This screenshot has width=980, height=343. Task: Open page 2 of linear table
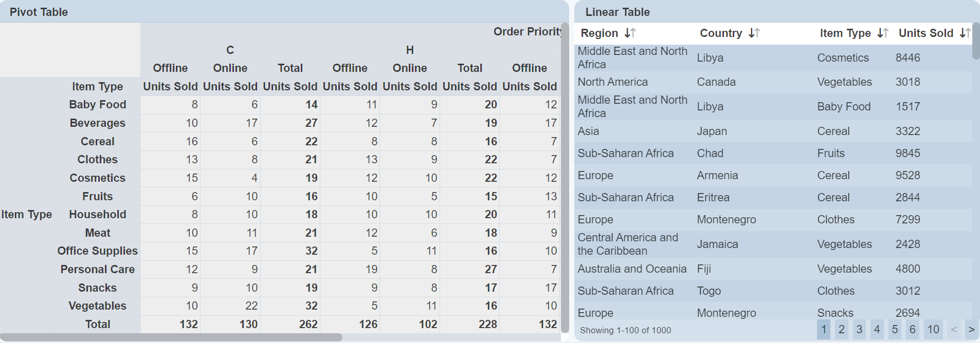(842, 330)
